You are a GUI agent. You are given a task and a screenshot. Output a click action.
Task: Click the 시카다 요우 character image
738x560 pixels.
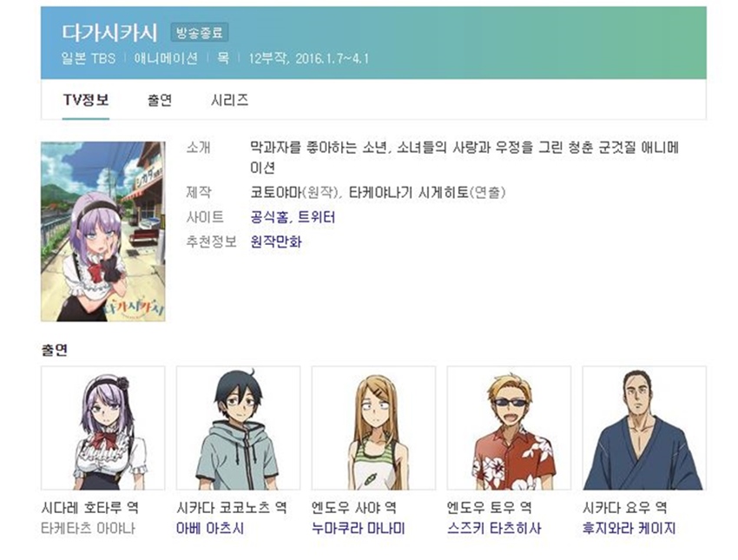tap(644, 428)
